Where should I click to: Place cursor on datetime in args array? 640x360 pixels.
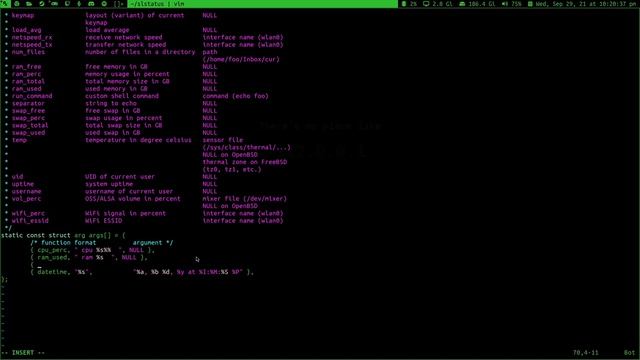click(52, 272)
